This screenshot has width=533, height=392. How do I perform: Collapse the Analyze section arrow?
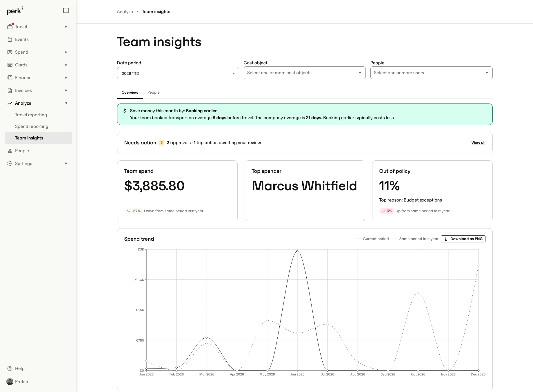click(x=66, y=103)
